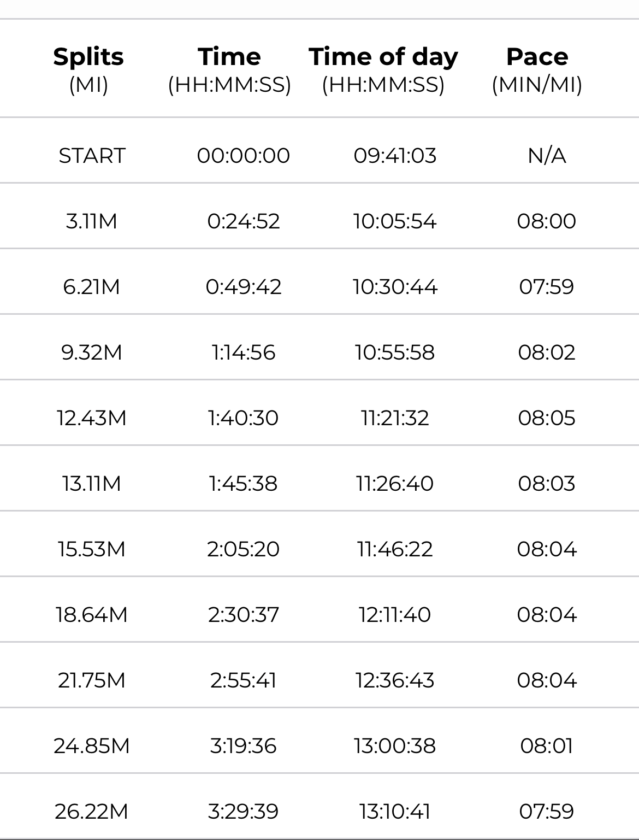The height and width of the screenshot is (840, 639).
Task: Select the 13.11M half marathon split
Action: tap(91, 484)
